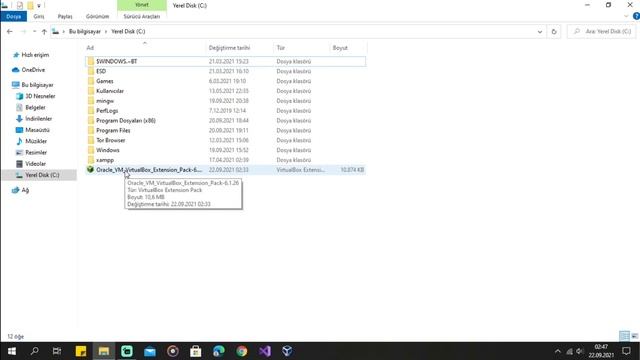Show hidden system tray icons
640x360 pixels.
coord(558,351)
